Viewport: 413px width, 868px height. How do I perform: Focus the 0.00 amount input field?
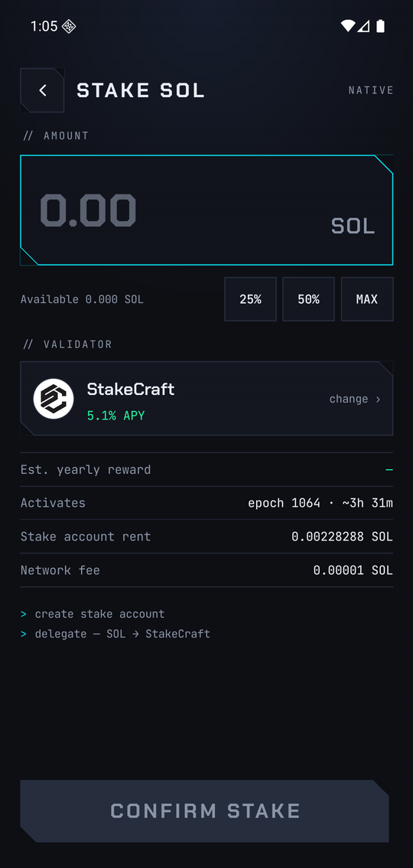[206, 210]
